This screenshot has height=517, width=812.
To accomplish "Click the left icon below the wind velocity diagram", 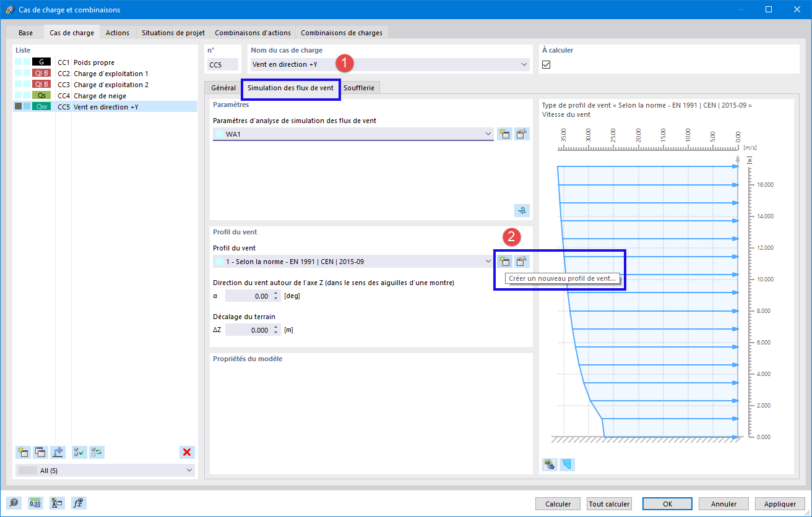I will 550,464.
